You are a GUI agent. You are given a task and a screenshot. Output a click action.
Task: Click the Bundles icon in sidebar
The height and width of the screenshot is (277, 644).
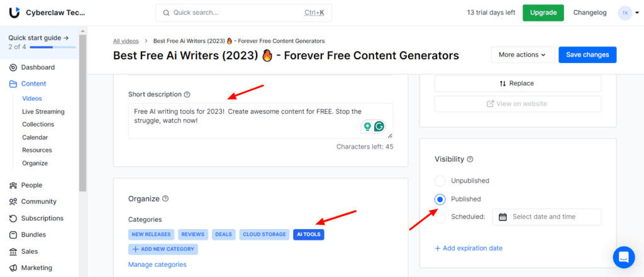point(13,235)
